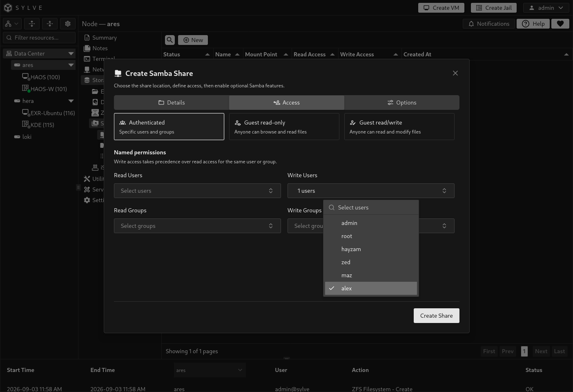
Task: Click the Utilities tools icon
Action: pyautogui.click(x=87, y=179)
